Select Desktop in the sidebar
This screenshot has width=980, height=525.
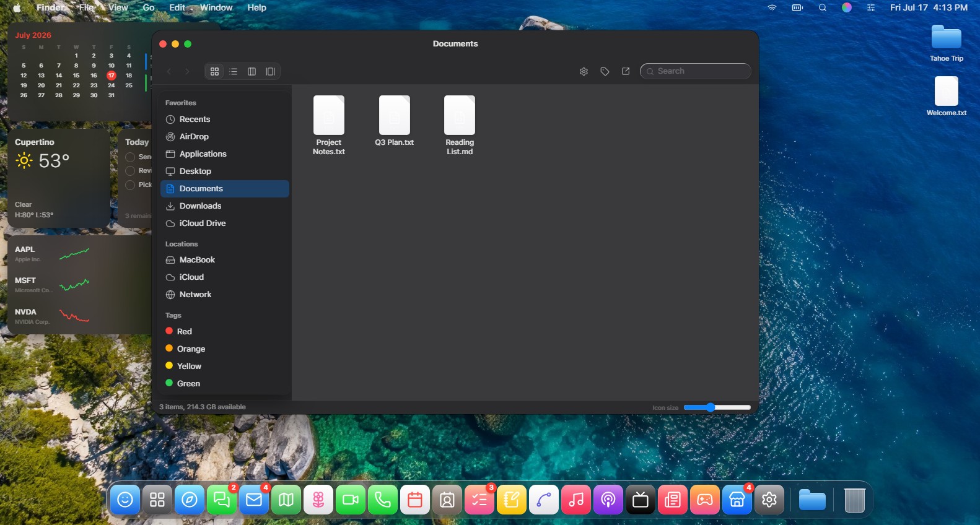tap(224, 171)
